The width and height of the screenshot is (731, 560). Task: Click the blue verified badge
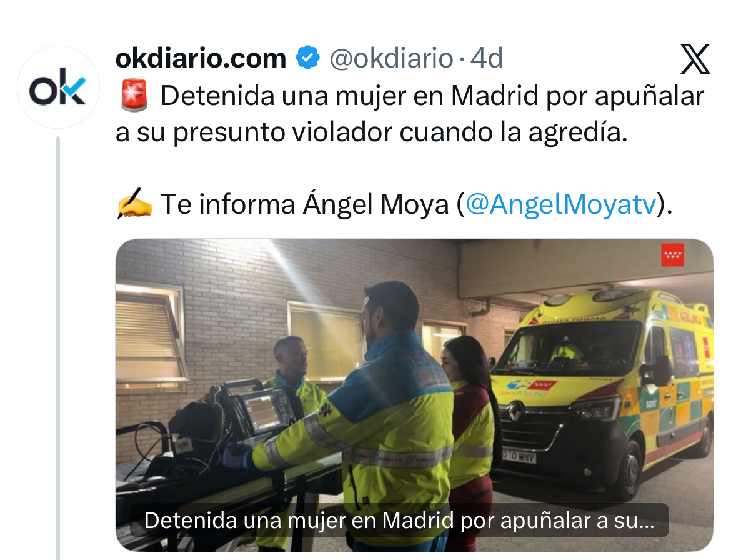click(x=307, y=58)
